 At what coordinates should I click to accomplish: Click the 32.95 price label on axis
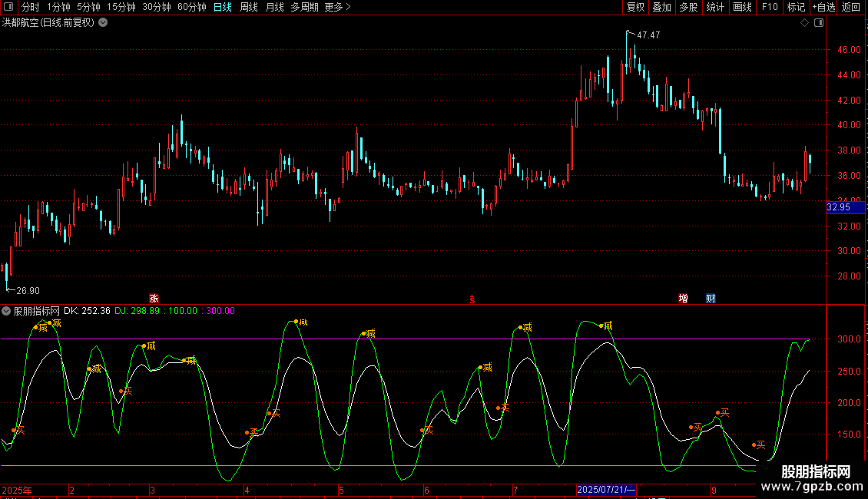click(x=837, y=207)
